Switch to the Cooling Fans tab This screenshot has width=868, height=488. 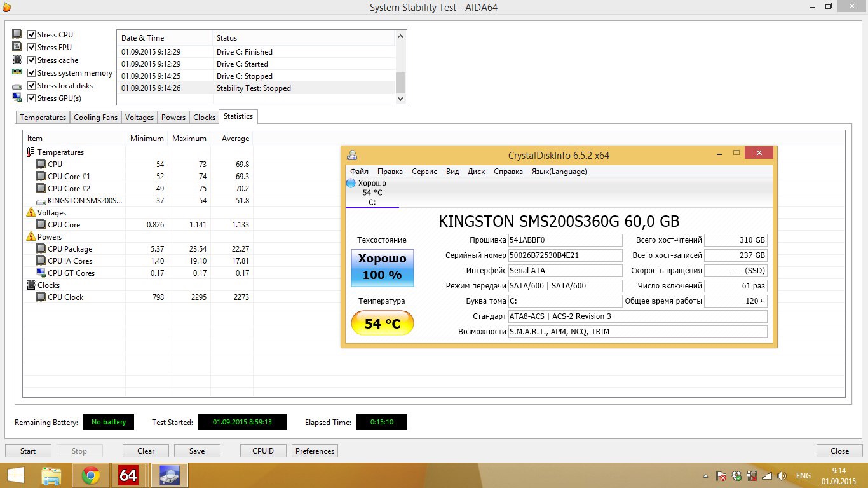click(96, 118)
